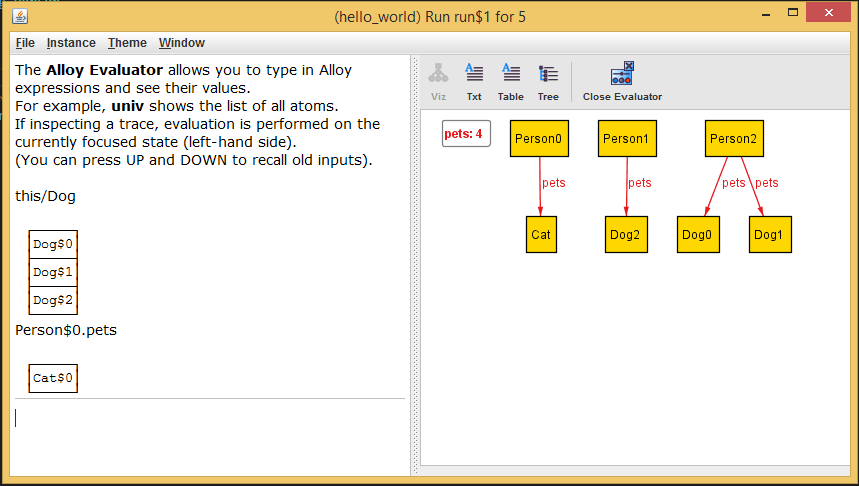Open the Window menu
Viewport: 859px width, 486px height.
point(182,43)
